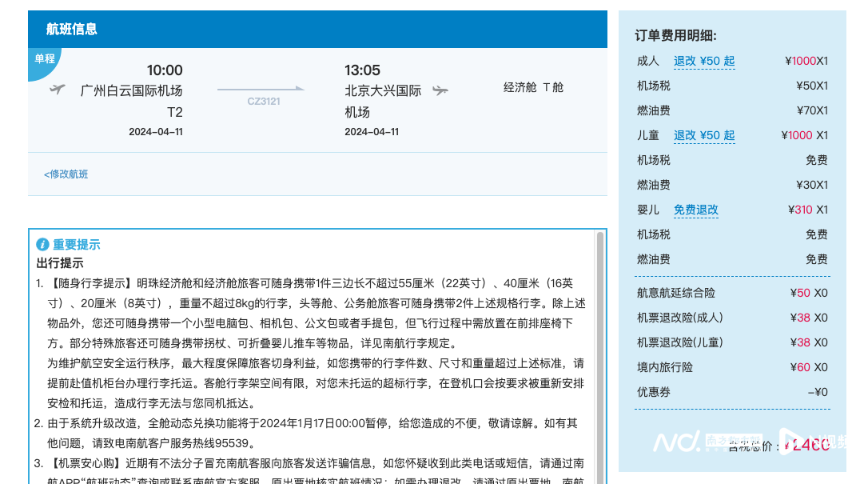The image size is (868, 484).
Task: Click the arrival plane icon beside 北京大兴国际
Action: [440, 90]
